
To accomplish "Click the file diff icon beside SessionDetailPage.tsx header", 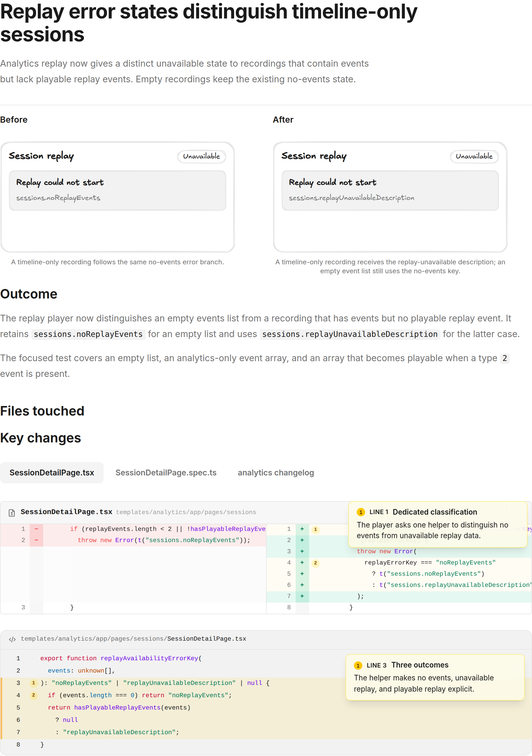I will (12, 513).
